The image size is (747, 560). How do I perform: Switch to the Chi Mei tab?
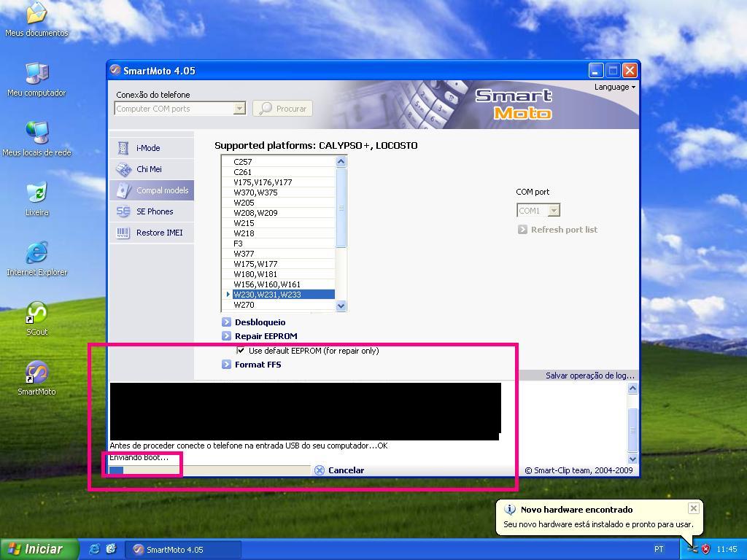[152, 169]
